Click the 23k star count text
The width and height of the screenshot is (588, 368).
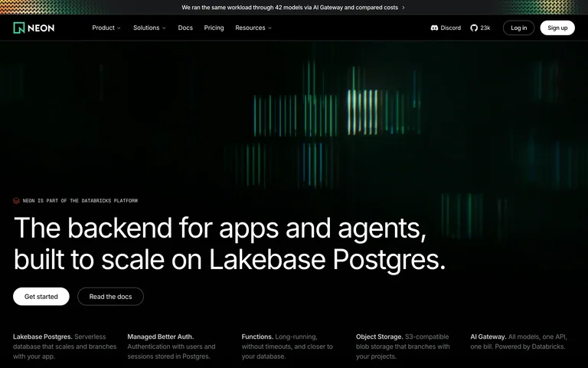point(485,28)
